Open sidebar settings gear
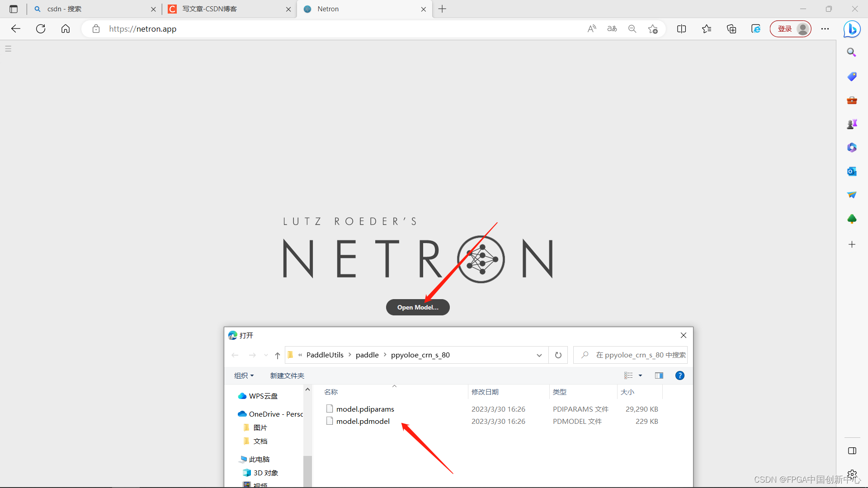The image size is (868, 488). (x=852, y=474)
